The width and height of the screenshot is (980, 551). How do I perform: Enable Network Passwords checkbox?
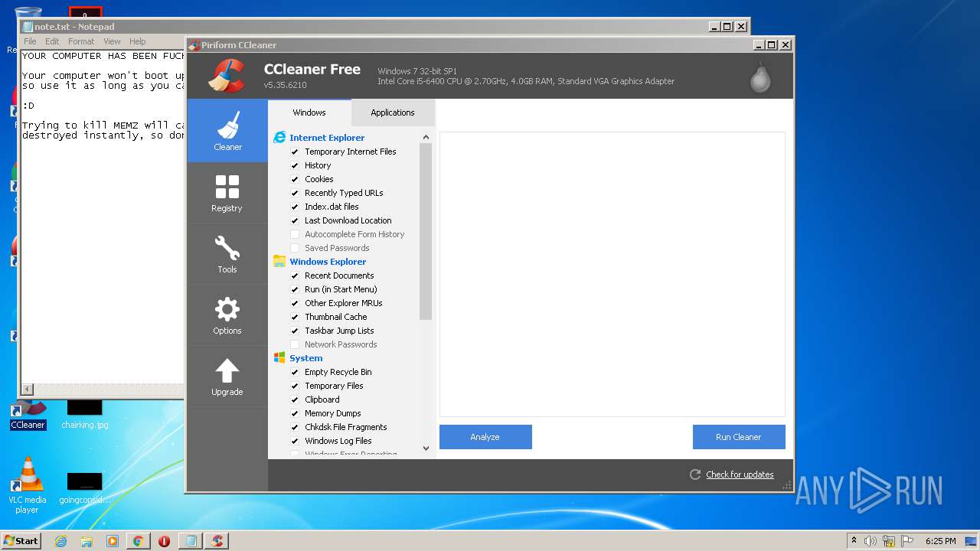295,344
